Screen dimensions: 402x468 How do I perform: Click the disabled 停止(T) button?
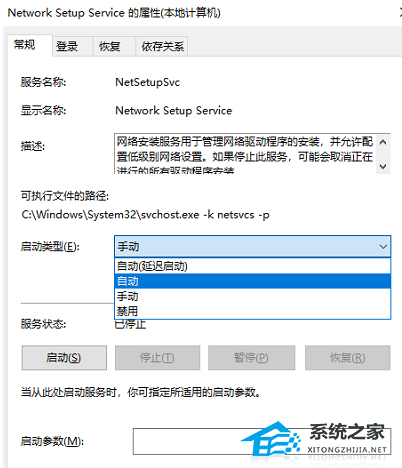click(x=157, y=358)
